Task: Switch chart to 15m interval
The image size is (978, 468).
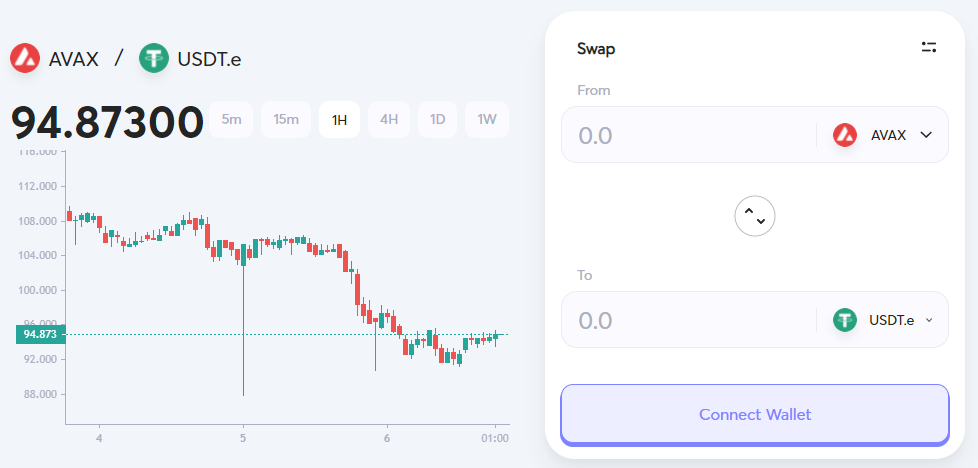Action: click(x=286, y=120)
